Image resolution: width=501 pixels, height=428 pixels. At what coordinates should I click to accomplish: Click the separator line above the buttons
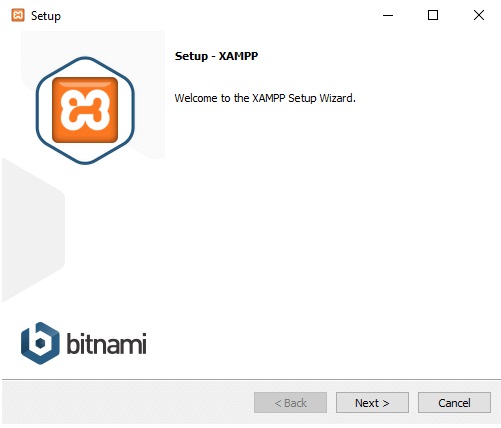(x=251, y=379)
